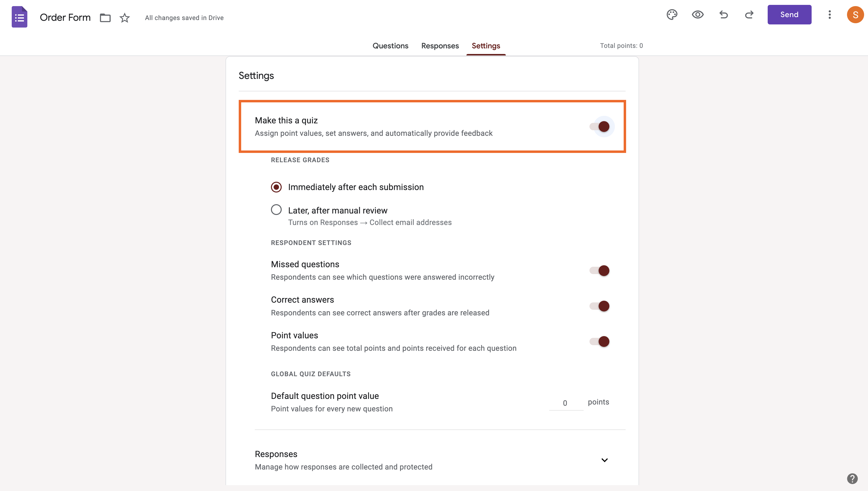Click the default question point value field
The image size is (868, 491).
point(565,403)
